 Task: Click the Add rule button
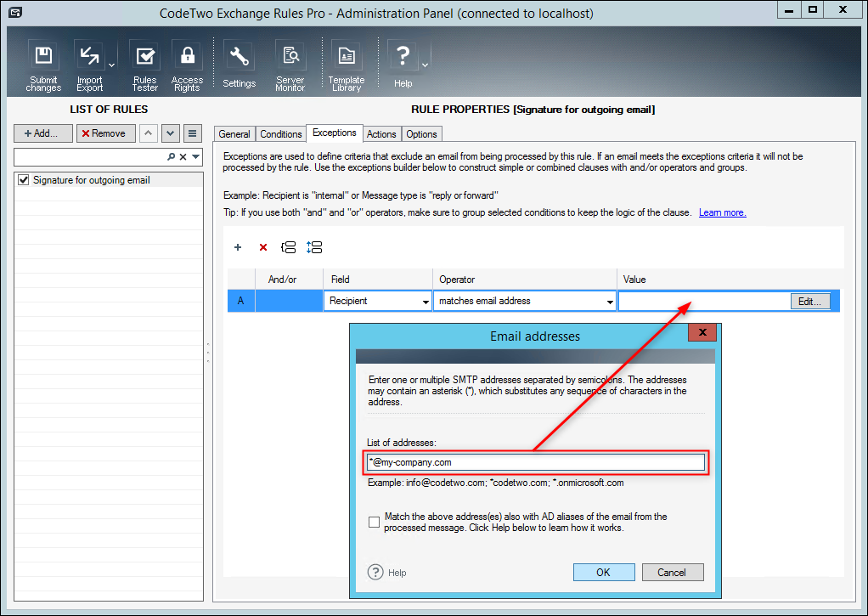[x=43, y=133]
